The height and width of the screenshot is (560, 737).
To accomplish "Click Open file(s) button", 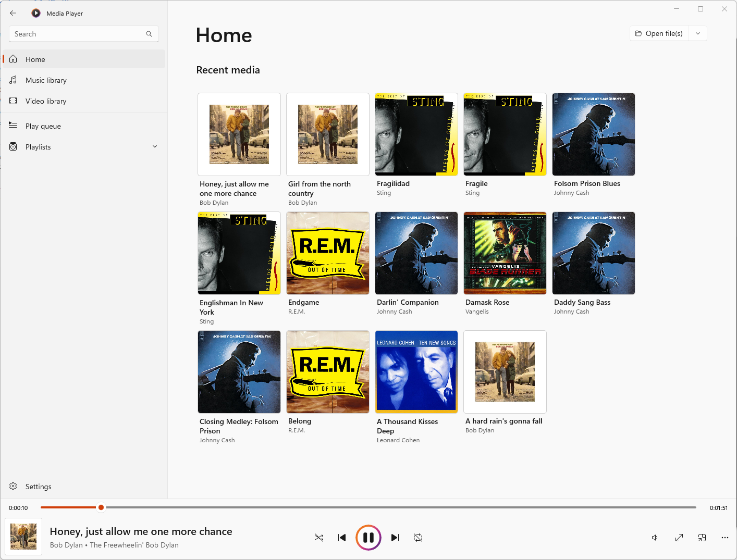I will [x=659, y=33].
